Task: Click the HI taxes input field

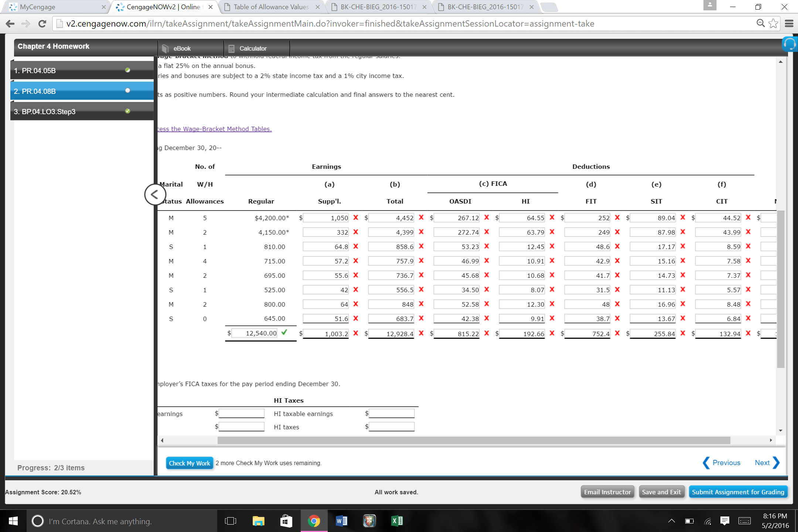Action: (x=391, y=426)
